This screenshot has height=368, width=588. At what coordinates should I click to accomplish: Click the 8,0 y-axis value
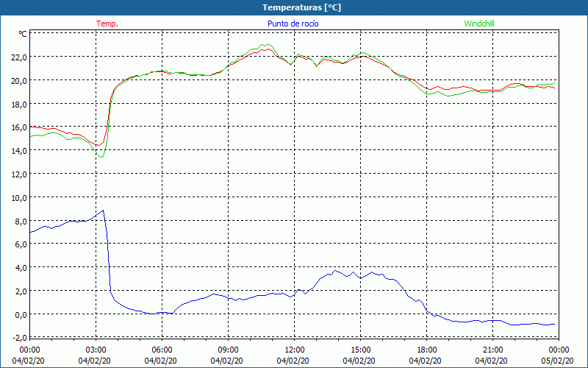click(21, 222)
